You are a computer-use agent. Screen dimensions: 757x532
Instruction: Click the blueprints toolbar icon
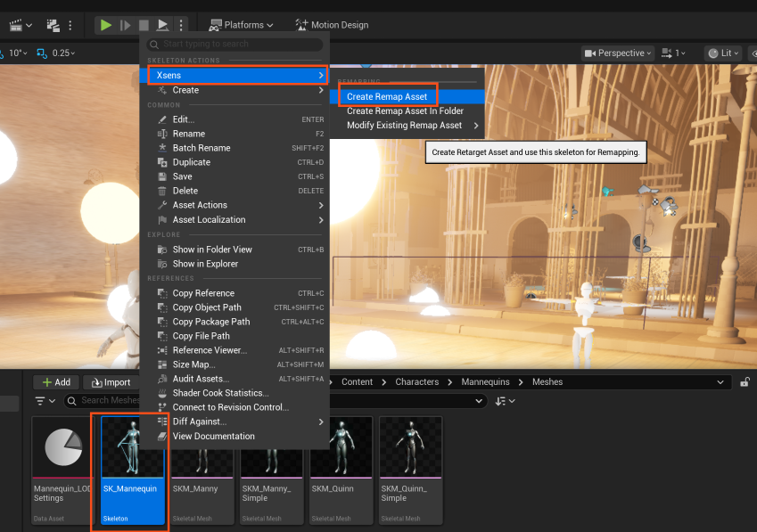pyautogui.click(x=53, y=25)
